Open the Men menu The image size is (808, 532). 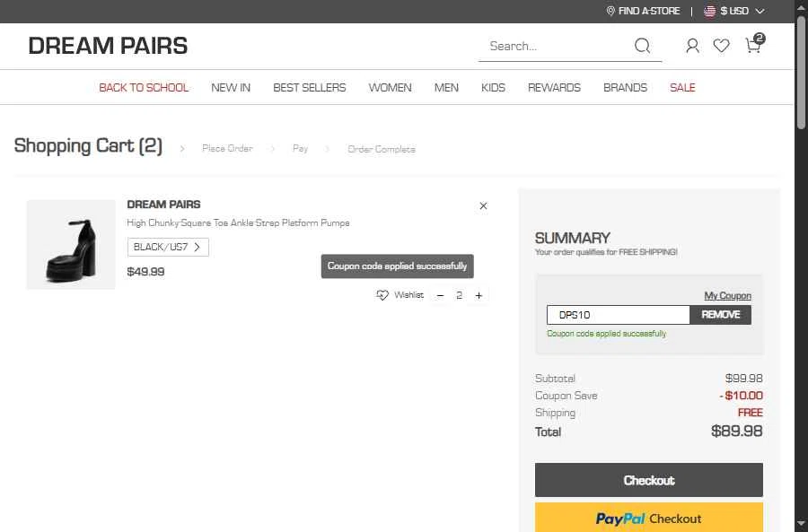point(446,88)
